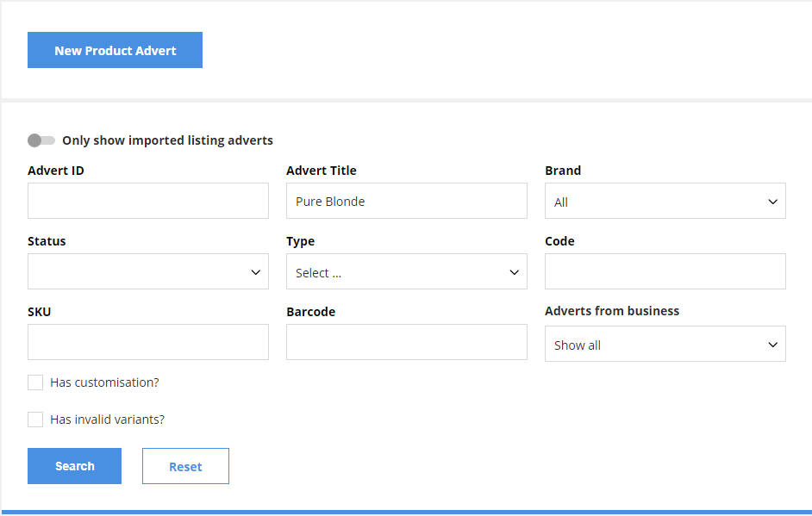Click the Reset button
Viewport: 812px width, 516px height.
pyautogui.click(x=185, y=466)
